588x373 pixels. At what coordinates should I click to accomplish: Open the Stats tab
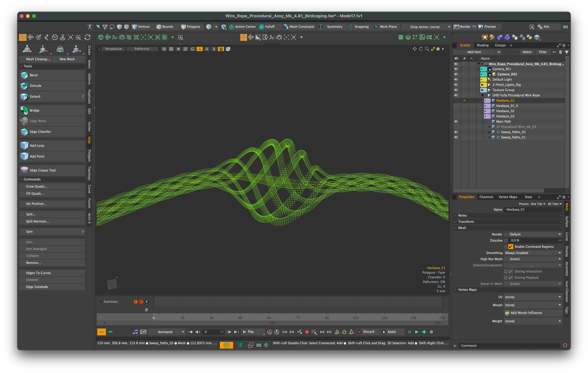528,197
